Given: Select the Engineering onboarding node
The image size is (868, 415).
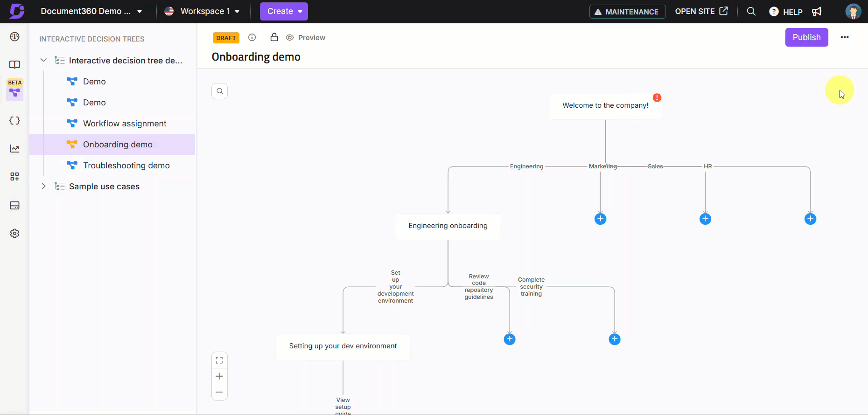Looking at the screenshot, I should click(448, 226).
